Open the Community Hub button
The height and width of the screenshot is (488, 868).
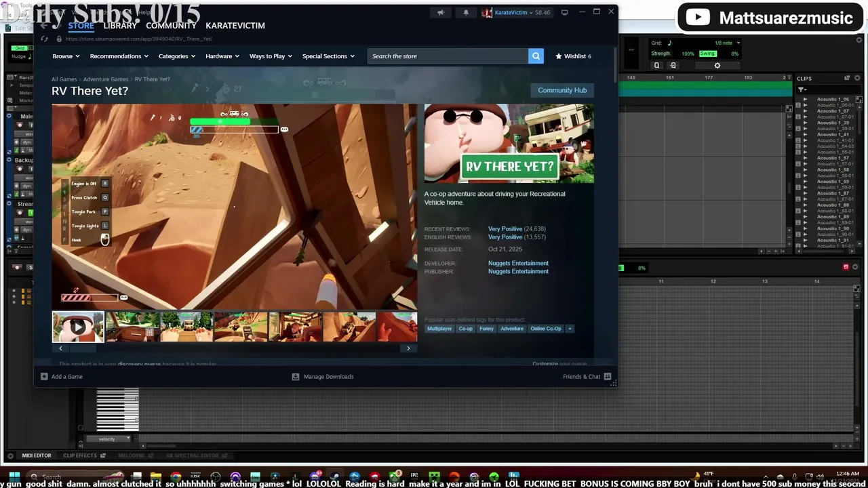pos(562,90)
